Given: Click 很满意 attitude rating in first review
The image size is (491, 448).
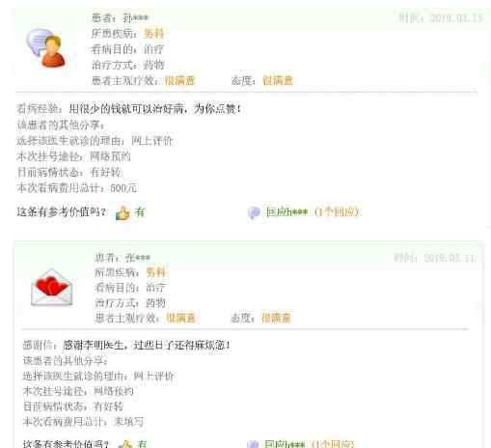Looking at the screenshot, I should point(278,80).
